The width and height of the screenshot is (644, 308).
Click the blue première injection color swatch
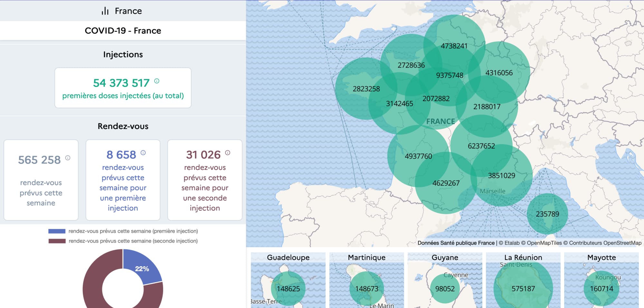point(57,231)
